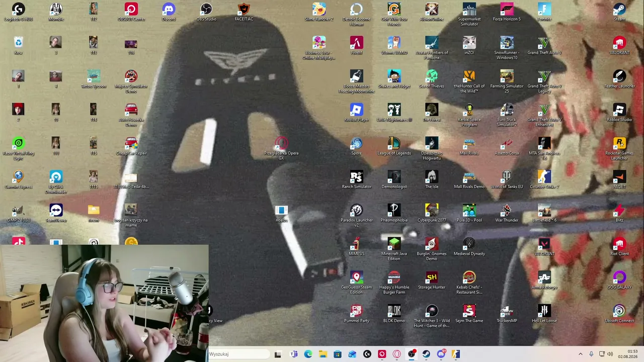This screenshot has width=644, height=362.
Task: Open the volume control in system tray
Action: click(x=610, y=354)
